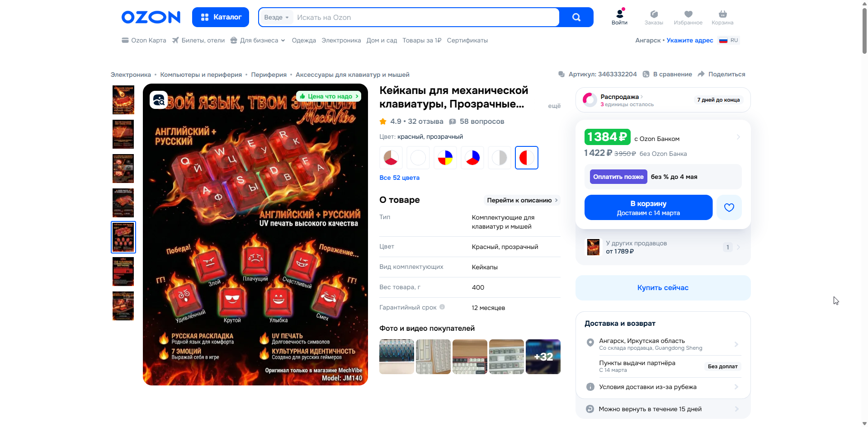This screenshot has width=868, height=427.
Task: Click the search magnifier button
Action: coord(576,17)
